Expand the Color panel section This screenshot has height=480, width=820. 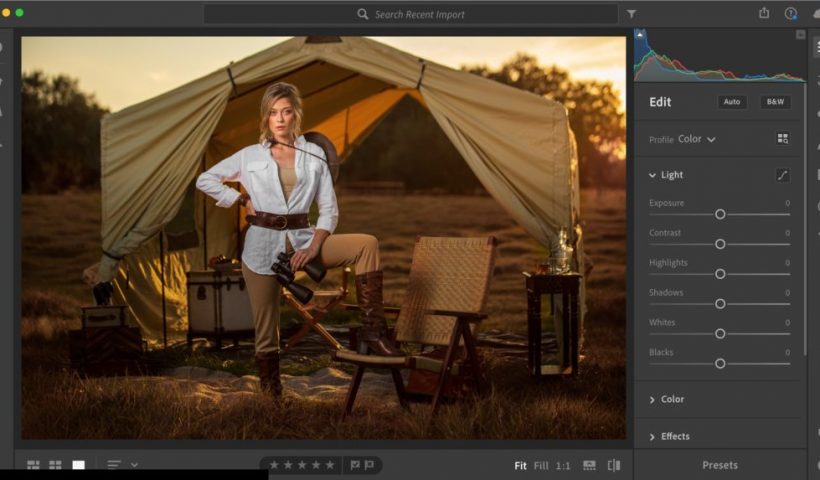tap(653, 399)
